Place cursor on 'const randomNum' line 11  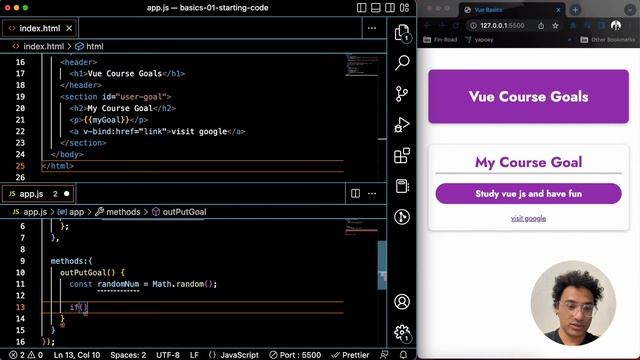click(143, 284)
